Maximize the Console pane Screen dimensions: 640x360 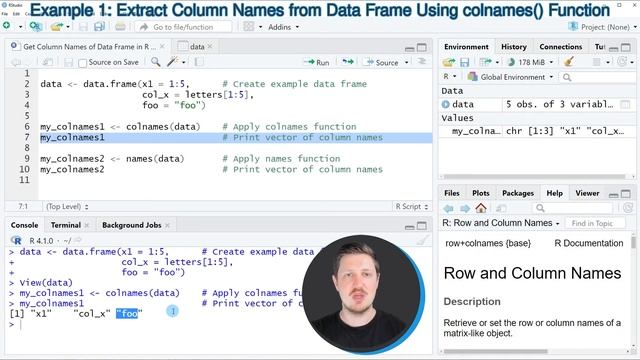click(x=422, y=225)
